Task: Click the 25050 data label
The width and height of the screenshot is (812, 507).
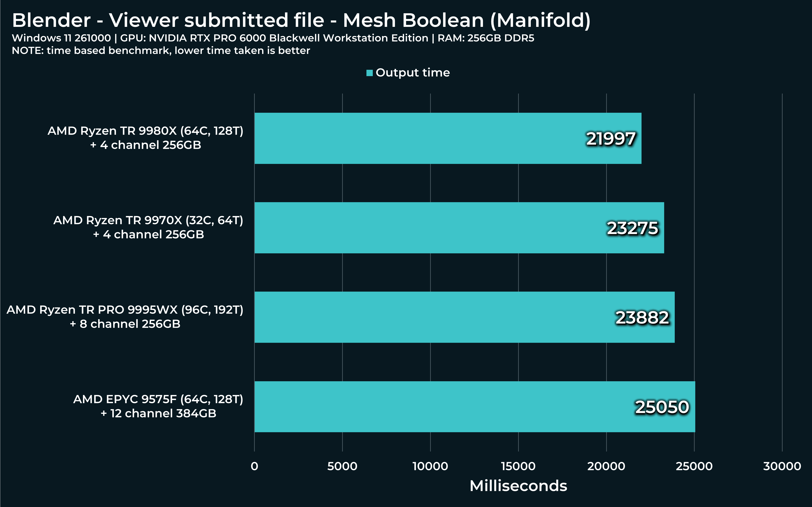Action: click(662, 407)
